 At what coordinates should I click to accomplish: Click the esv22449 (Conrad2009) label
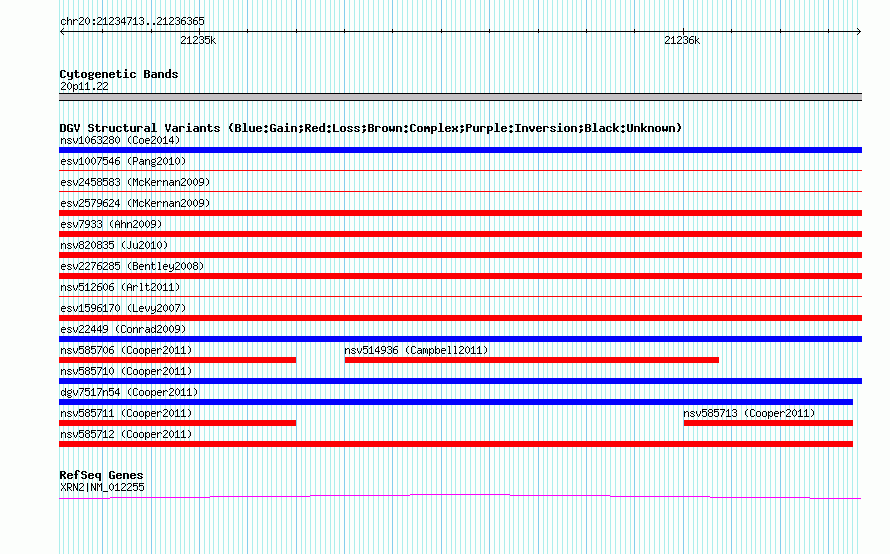click(123, 329)
